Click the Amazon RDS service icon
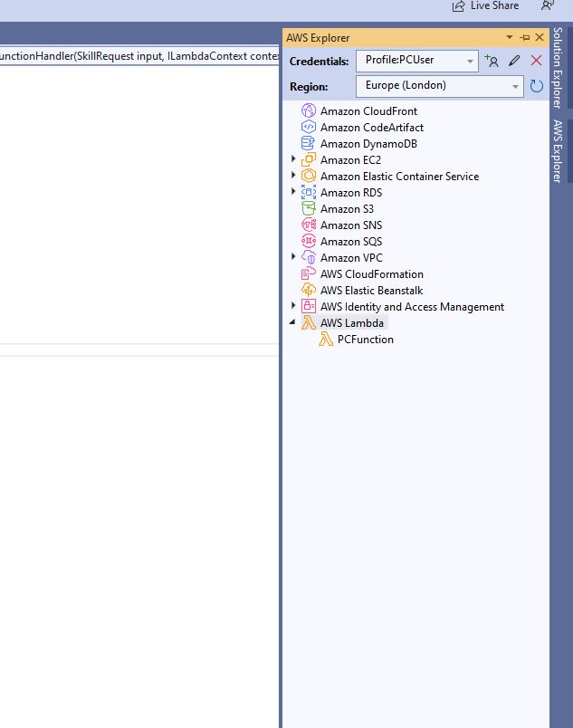The width and height of the screenshot is (573, 728). pos(309,192)
